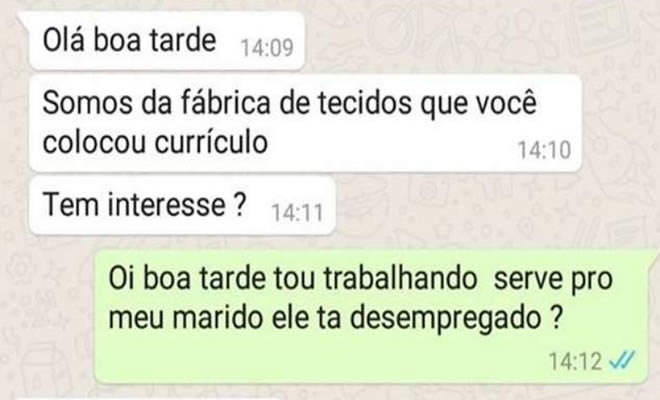Tap the 14:10 timestamp
The width and height of the screenshot is (660, 400).
tap(544, 150)
